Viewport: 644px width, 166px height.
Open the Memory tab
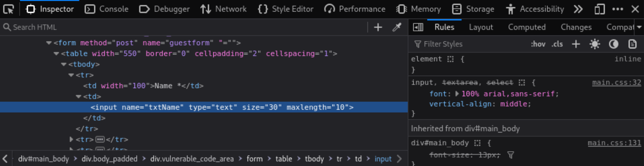418,9
